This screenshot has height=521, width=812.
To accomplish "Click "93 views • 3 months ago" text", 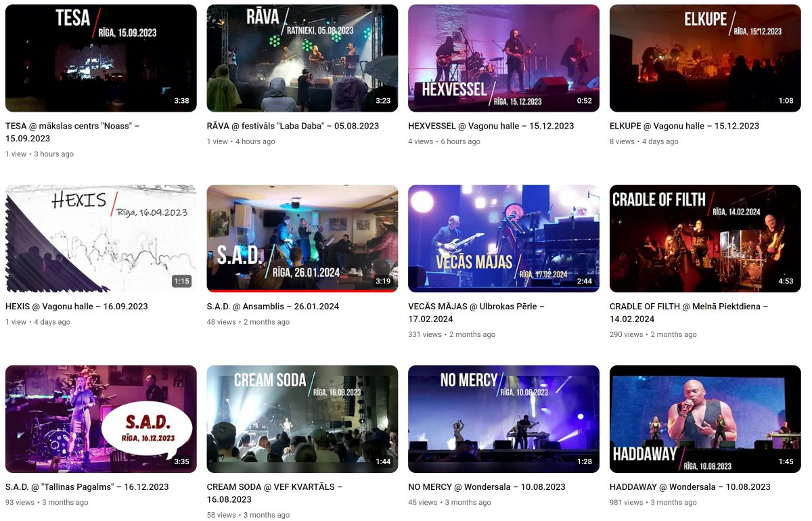I will tap(47, 503).
